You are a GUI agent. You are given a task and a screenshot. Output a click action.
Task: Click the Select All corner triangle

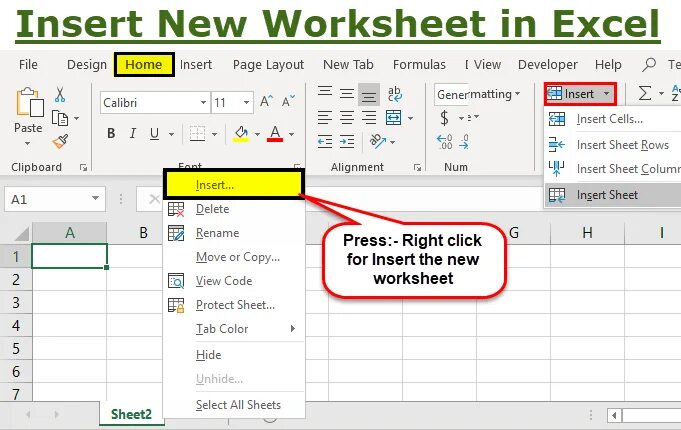pos(21,233)
